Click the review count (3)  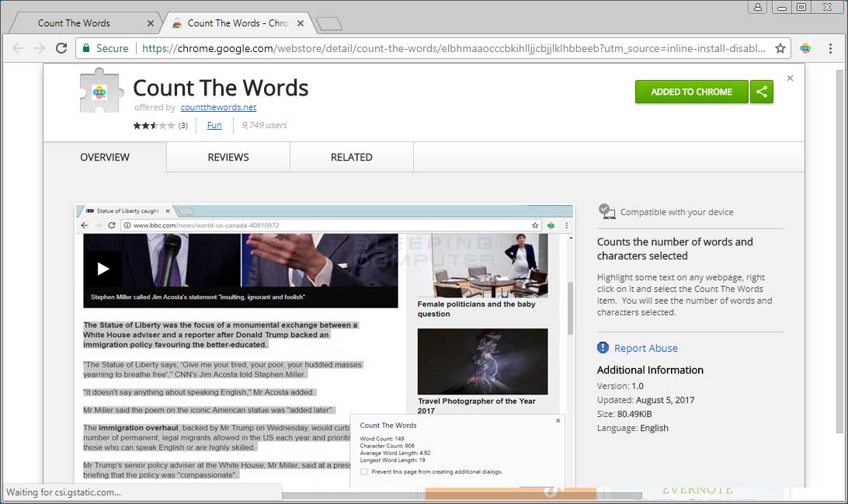coord(182,126)
